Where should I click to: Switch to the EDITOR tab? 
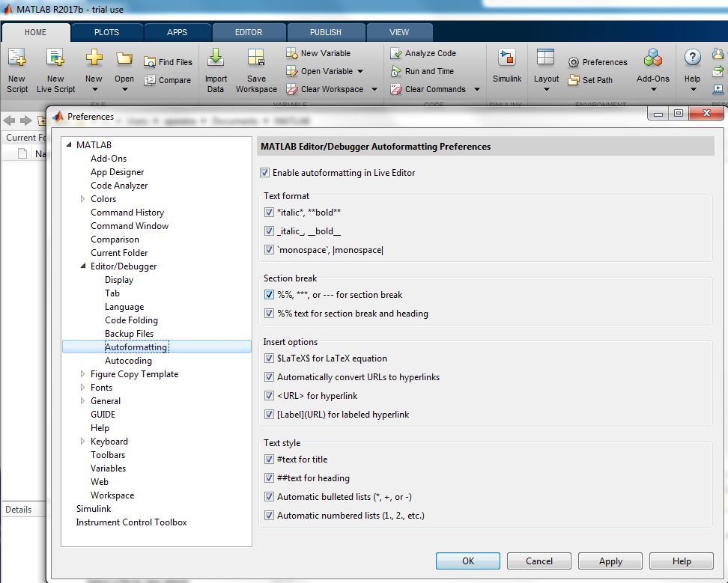[x=249, y=32]
